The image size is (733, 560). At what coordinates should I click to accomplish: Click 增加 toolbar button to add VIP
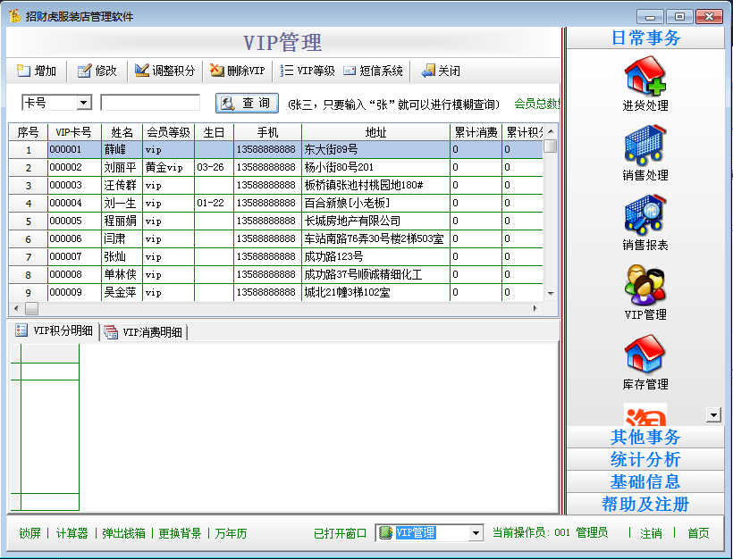[37, 71]
